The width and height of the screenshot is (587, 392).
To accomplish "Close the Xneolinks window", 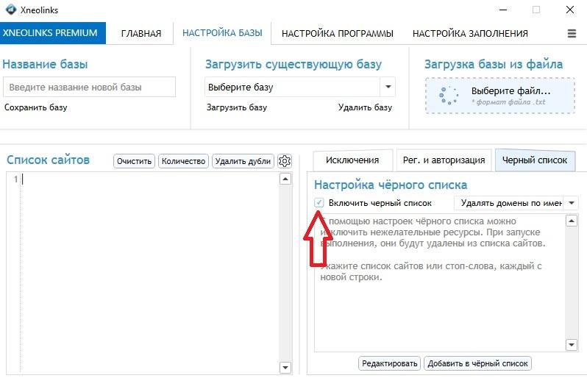I will (570, 10).
